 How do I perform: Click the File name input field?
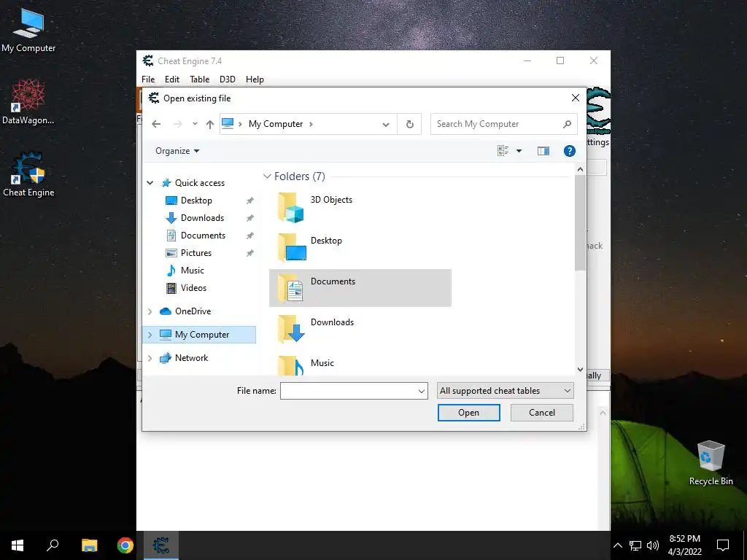click(x=348, y=391)
